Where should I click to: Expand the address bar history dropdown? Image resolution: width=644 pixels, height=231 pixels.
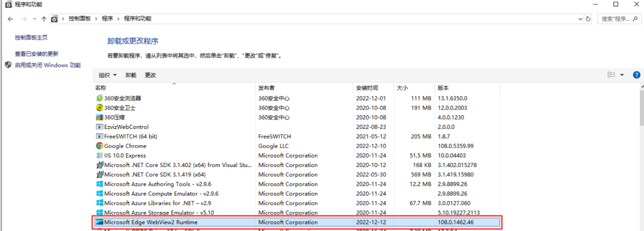[x=580, y=19]
